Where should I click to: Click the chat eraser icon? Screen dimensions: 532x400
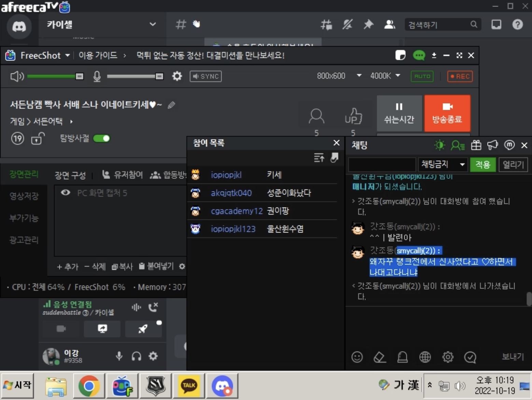pyautogui.click(x=379, y=357)
